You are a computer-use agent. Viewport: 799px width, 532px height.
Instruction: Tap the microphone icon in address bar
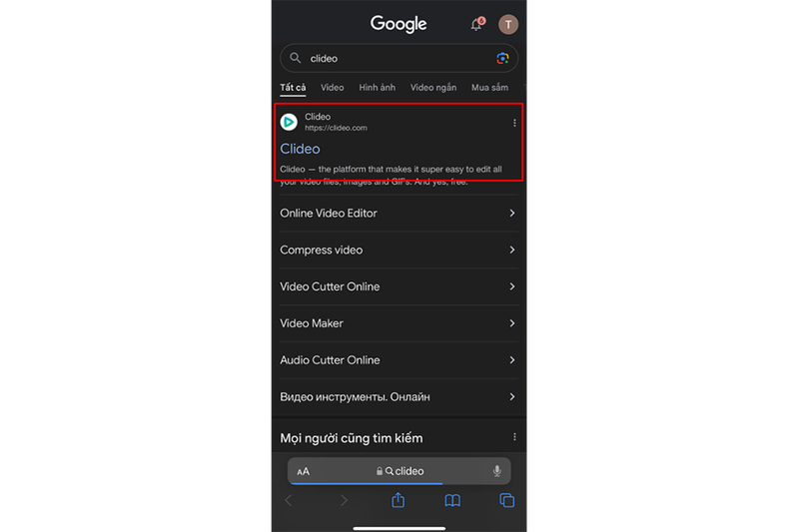(496, 471)
